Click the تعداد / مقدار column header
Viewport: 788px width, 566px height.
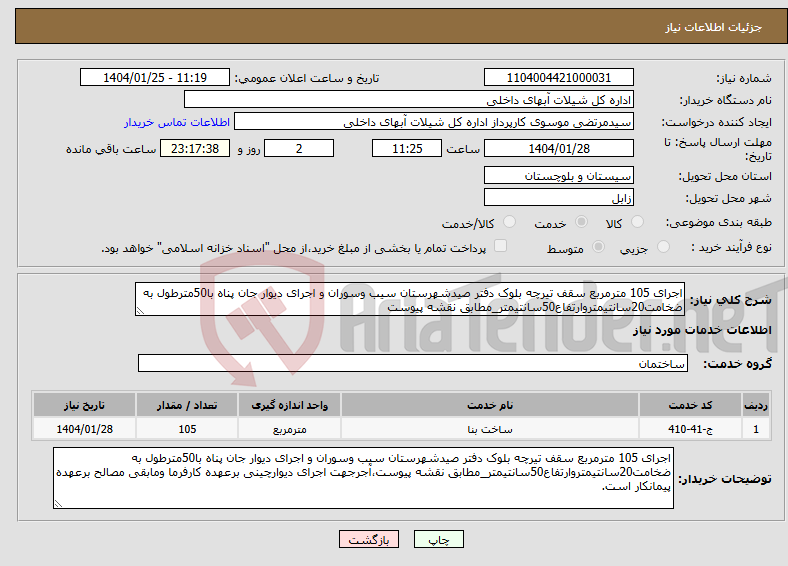click(x=187, y=405)
